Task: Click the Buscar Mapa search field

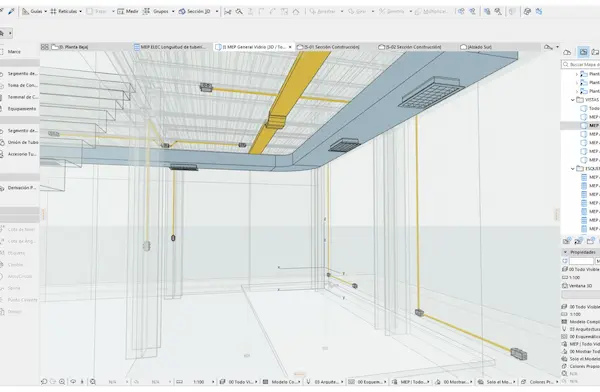Action: click(581, 65)
